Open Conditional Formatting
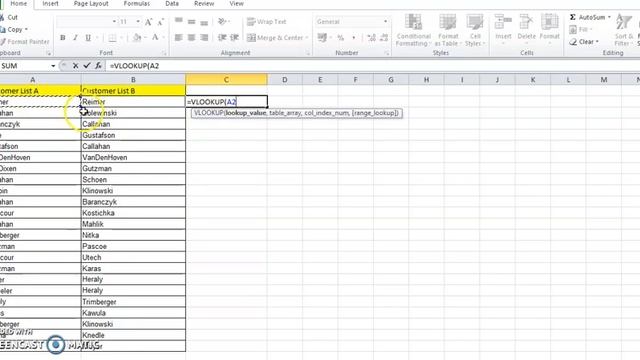The width and height of the screenshot is (640, 360). pyautogui.click(x=413, y=30)
